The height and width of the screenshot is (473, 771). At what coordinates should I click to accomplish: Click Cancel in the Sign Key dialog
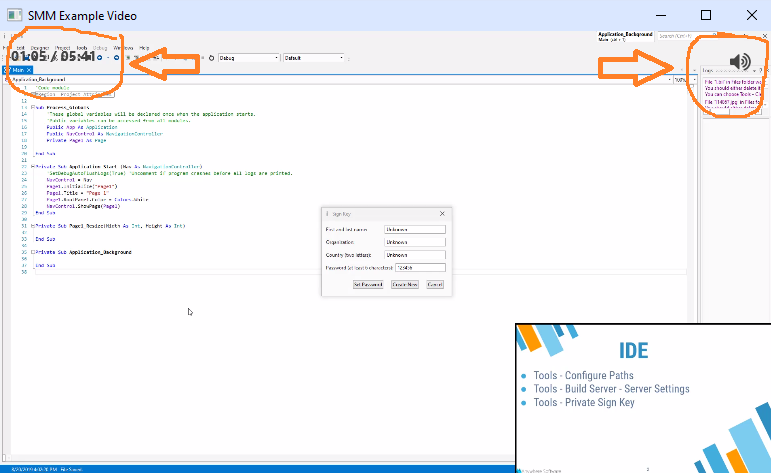[x=435, y=284]
